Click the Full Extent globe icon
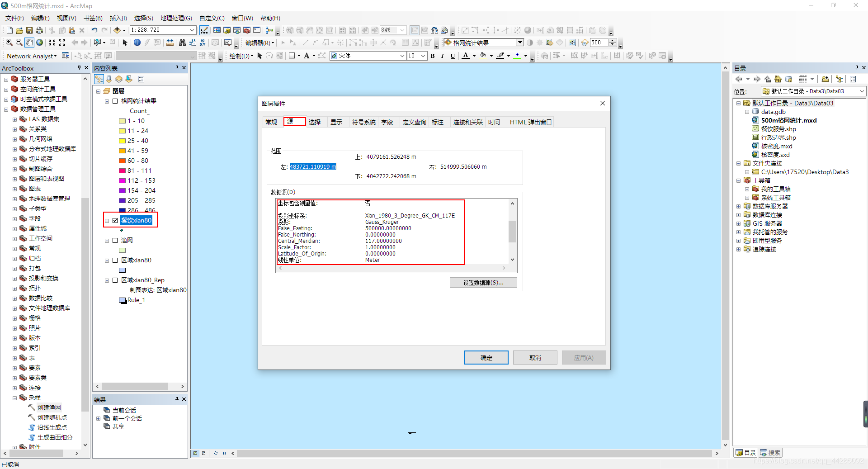Image resolution: width=868 pixels, height=469 pixels. pos(40,43)
